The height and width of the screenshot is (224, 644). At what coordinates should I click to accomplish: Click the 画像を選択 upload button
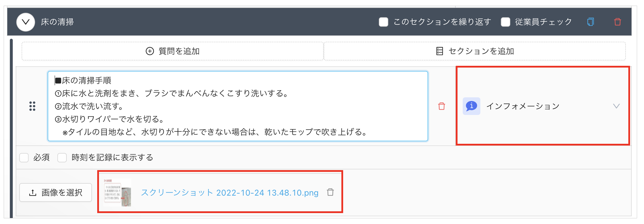tap(56, 192)
